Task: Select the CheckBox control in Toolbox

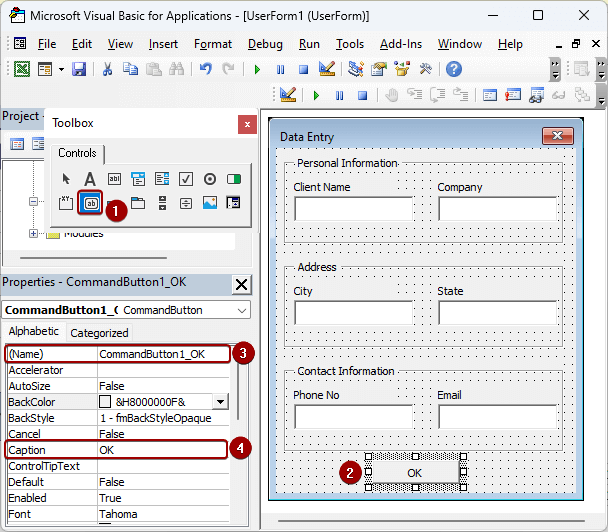Action: tap(186, 179)
